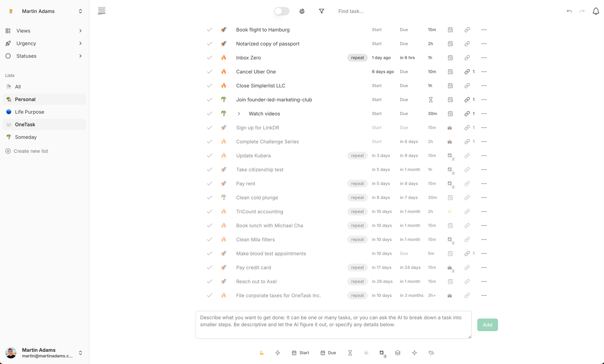This screenshot has width=604, height=364.
Task: Click the green Add button
Action: tap(487, 325)
